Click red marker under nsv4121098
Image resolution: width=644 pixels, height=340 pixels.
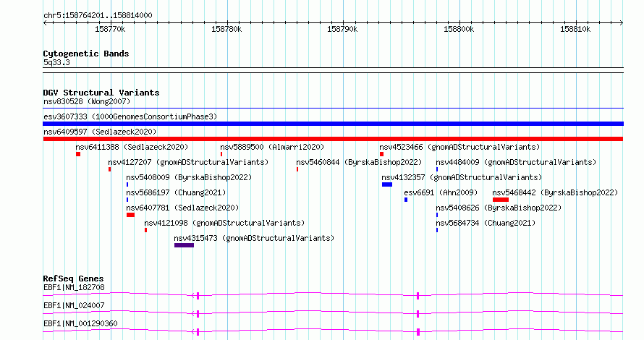click(145, 230)
